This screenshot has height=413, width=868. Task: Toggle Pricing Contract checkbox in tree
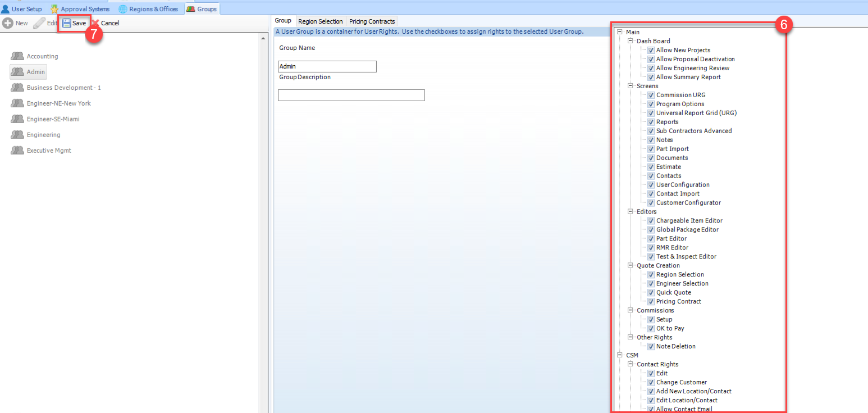(x=651, y=302)
